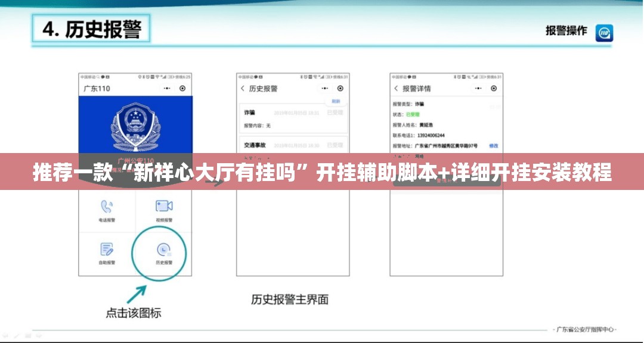Open the 诈骗 history record
Viewport: 644px width, 343px height.
293,118
